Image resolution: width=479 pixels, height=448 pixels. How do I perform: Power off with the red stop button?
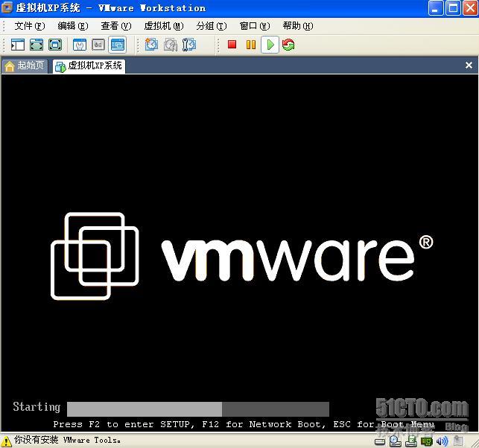click(x=232, y=45)
